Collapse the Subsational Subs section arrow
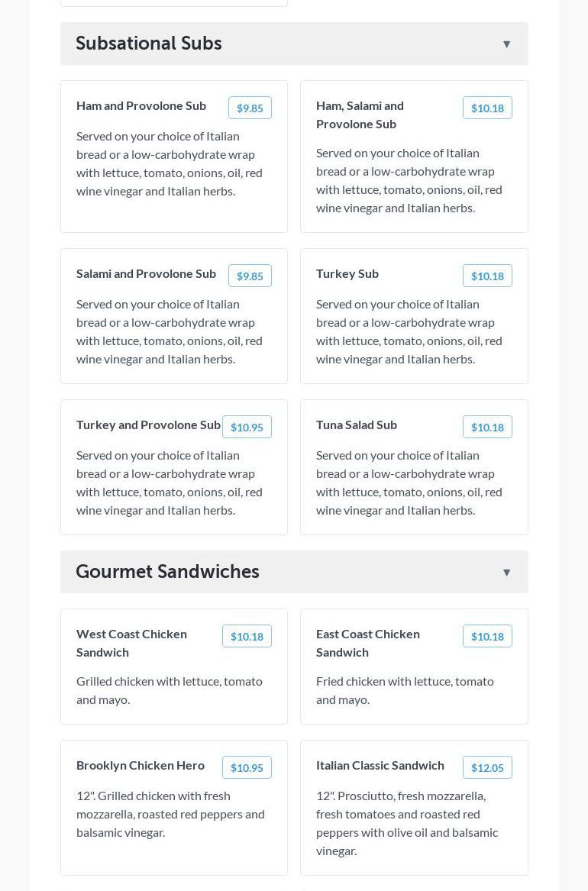This screenshot has width=588, height=891. pyautogui.click(x=506, y=44)
